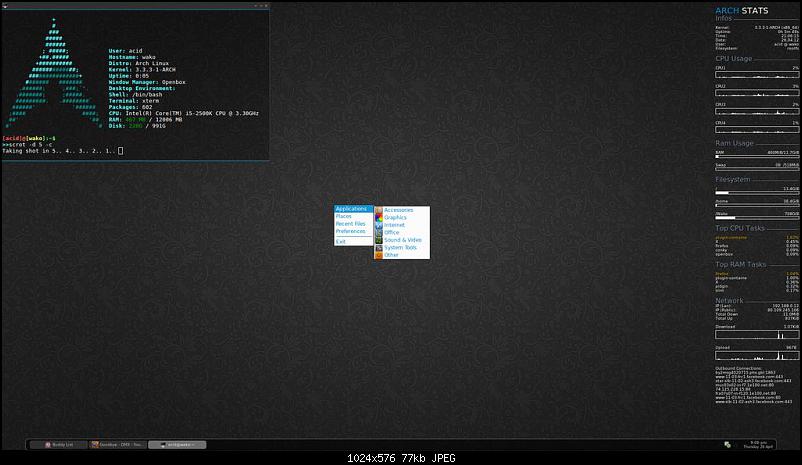This screenshot has width=802, height=465.
Task: Click the system tray icon near clock
Action: [727, 445]
